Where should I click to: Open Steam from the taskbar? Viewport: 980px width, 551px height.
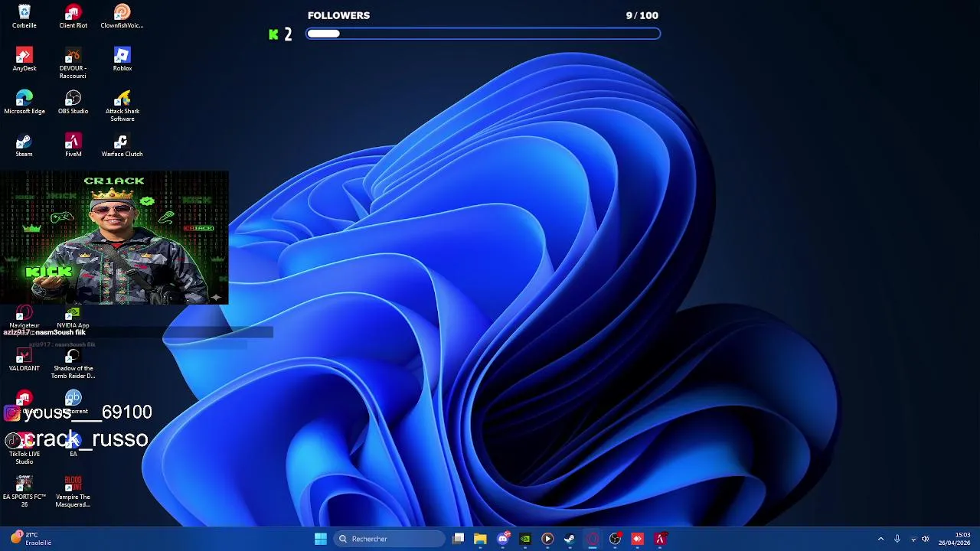click(570, 539)
